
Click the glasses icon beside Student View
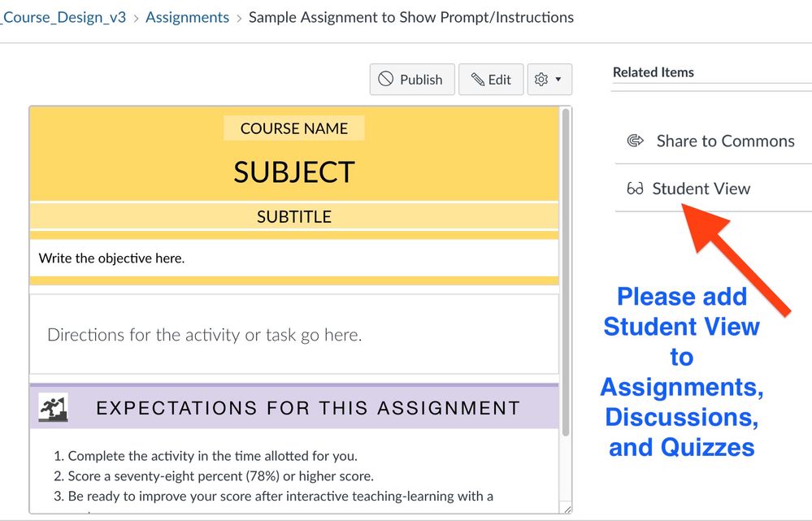click(x=635, y=189)
